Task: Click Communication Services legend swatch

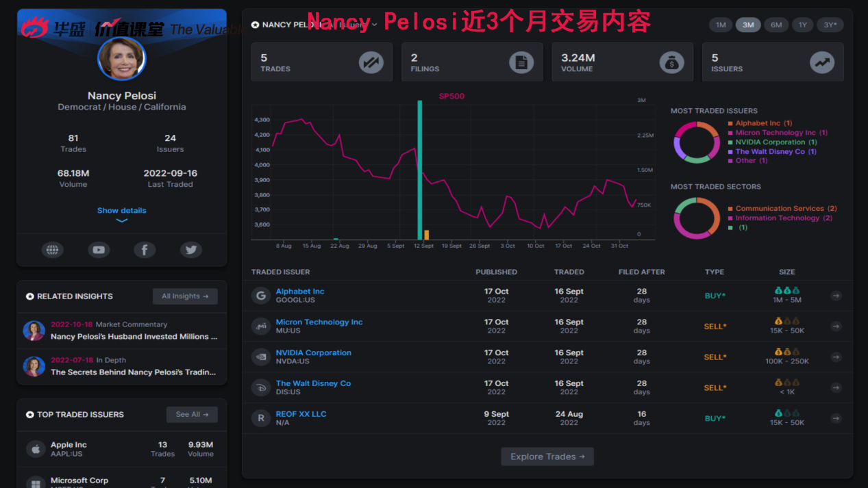Action: (730, 209)
